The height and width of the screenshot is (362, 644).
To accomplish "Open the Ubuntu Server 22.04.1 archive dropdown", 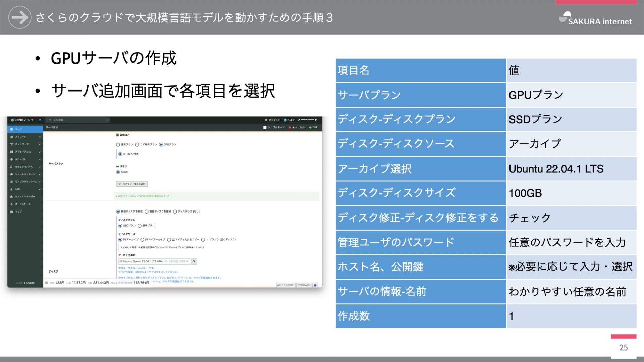I will 154,261.
